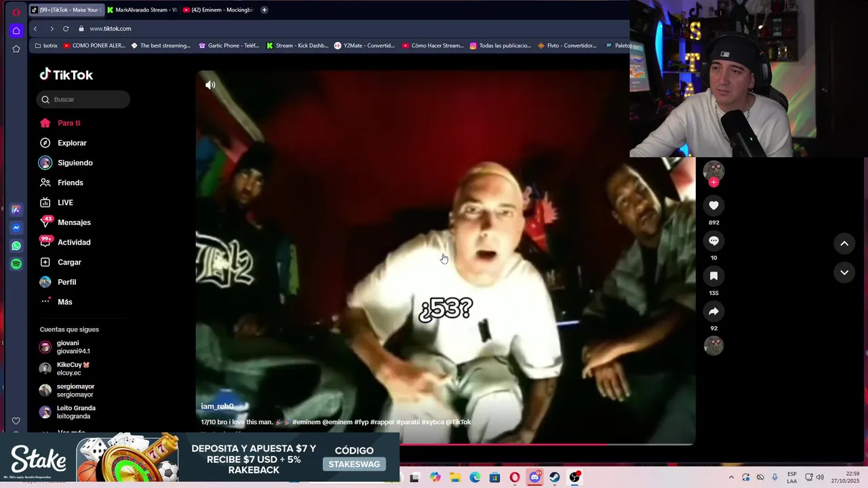Open Flvto - Convertidor... bookmark
Viewport: 868px width, 488px height.
coord(568,45)
